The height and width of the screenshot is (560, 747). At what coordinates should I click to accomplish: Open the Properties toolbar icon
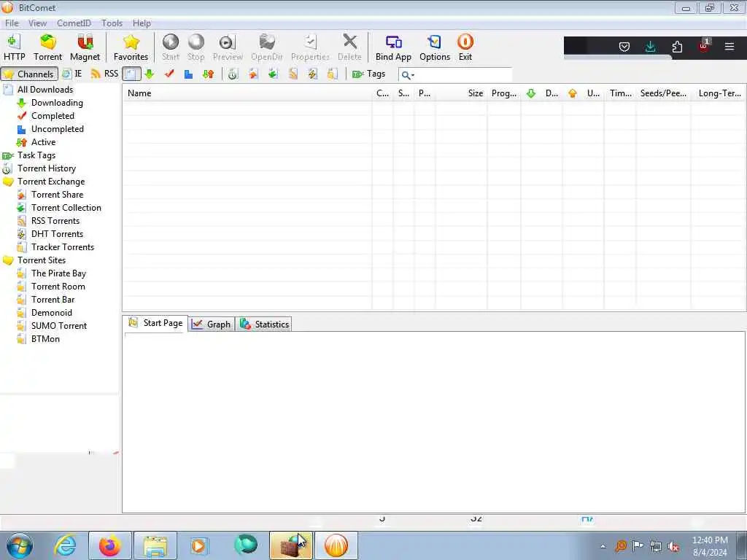click(310, 47)
